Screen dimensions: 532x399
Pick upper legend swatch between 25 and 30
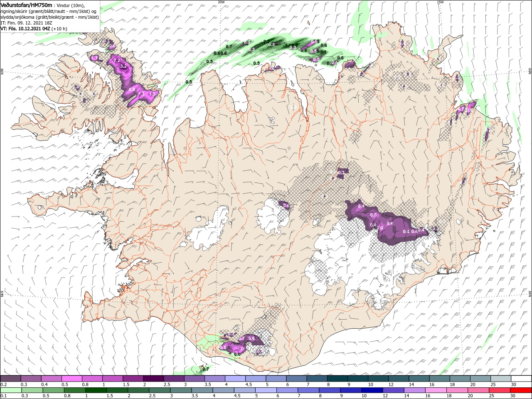(501, 378)
